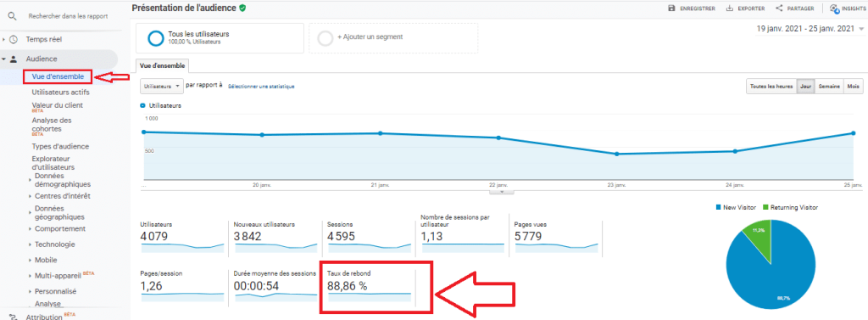Click the Audience person icon
Viewport: 868px width, 320px height.
[x=14, y=59]
